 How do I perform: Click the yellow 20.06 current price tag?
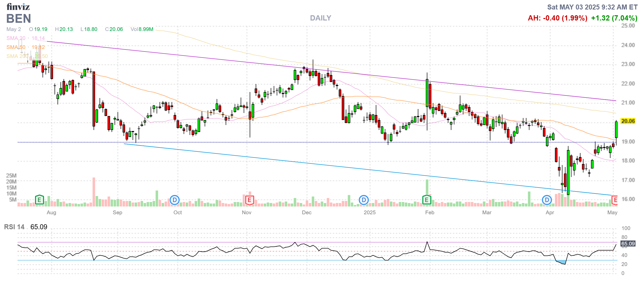(x=628, y=121)
